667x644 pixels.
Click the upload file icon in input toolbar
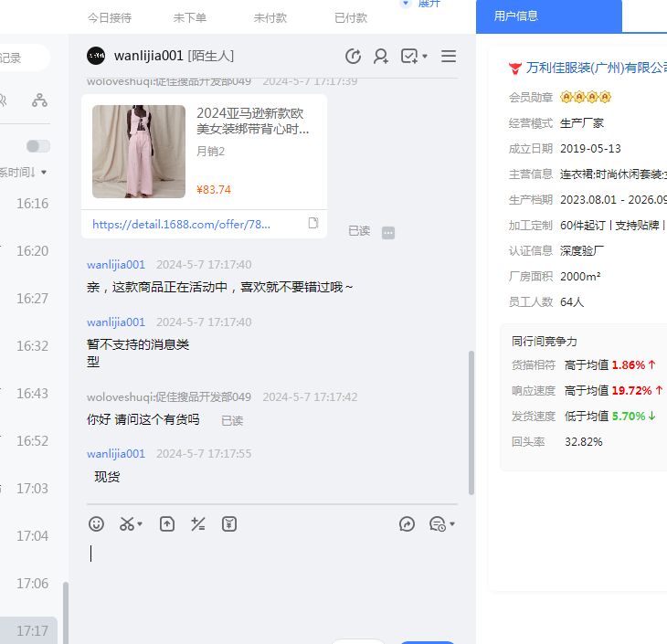click(167, 523)
